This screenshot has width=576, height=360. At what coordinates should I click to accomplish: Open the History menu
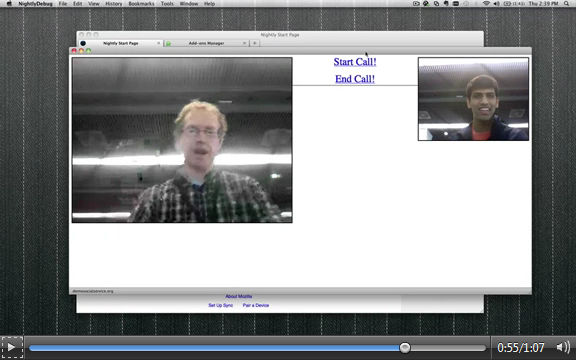[114, 4]
